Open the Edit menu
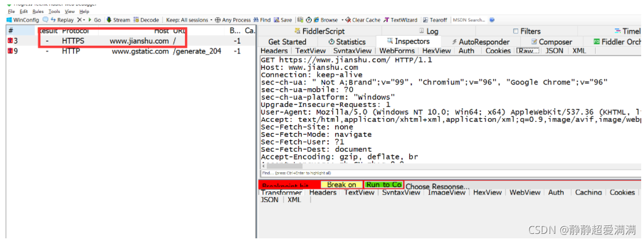 24,12
